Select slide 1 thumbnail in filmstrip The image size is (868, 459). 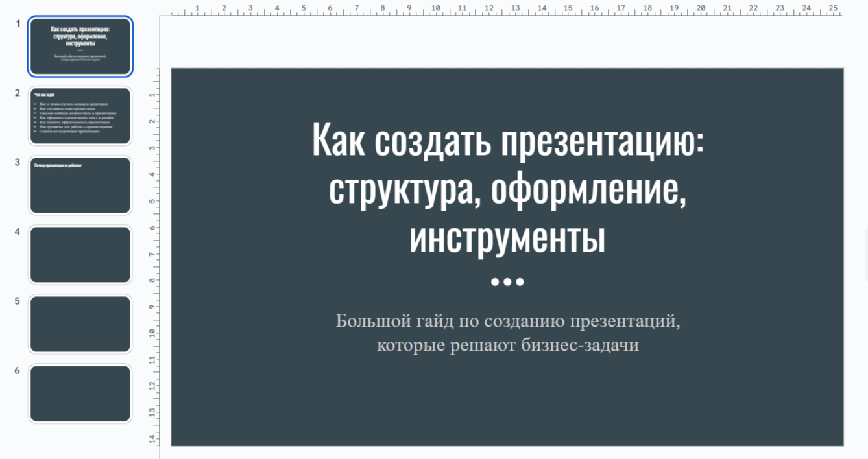pos(80,47)
